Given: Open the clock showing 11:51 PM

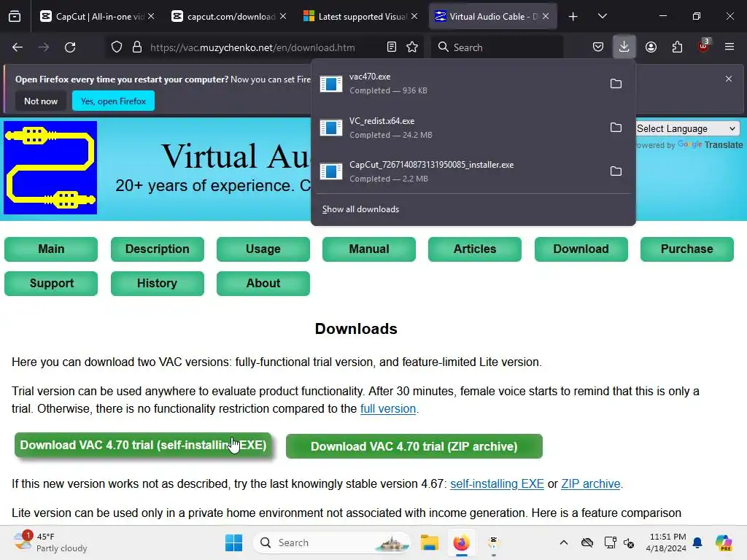Looking at the screenshot, I should tap(666, 542).
